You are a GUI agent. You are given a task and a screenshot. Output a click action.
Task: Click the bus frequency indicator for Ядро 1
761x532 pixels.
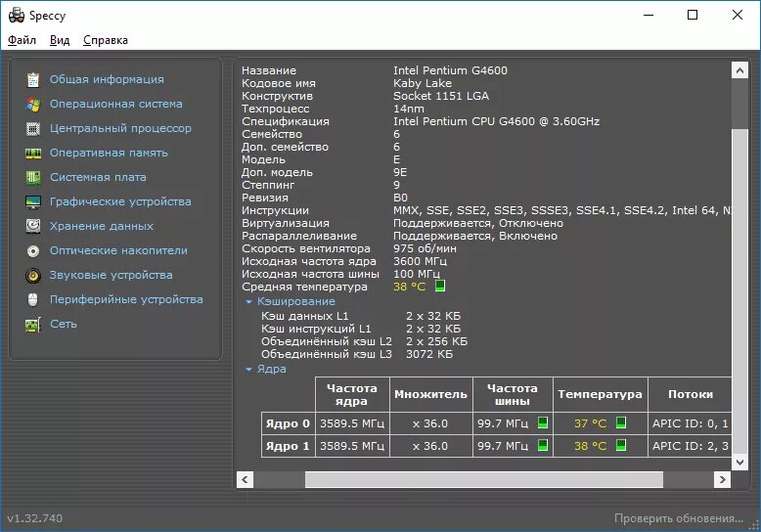pyautogui.click(x=543, y=445)
